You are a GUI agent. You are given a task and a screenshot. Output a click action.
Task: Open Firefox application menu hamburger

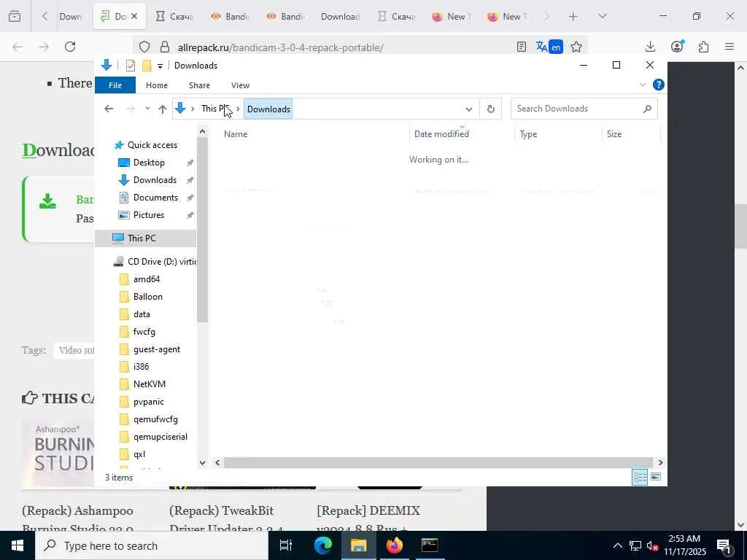729,47
